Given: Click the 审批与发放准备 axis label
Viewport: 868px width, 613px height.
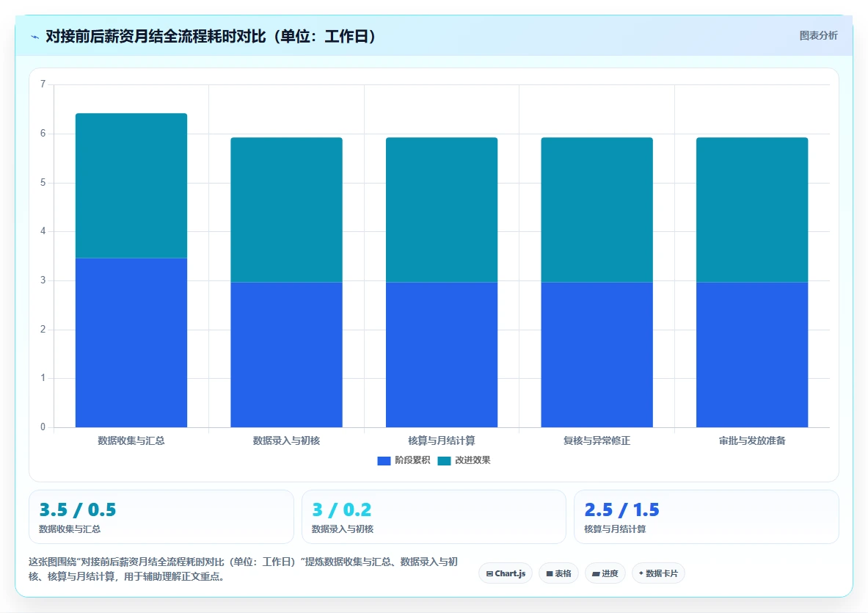Looking at the screenshot, I should click(752, 440).
